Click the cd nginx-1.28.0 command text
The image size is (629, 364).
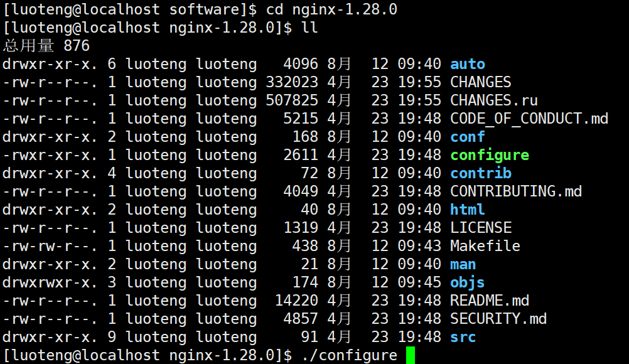coord(331,9)
